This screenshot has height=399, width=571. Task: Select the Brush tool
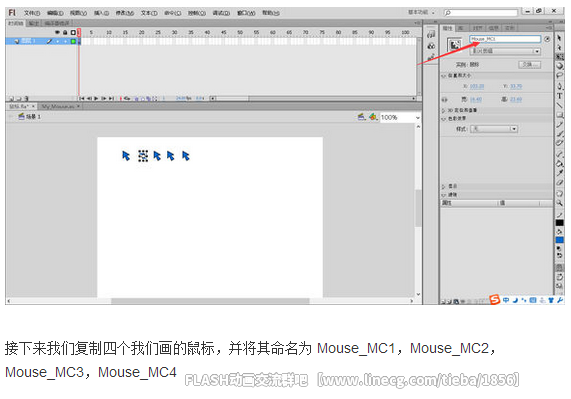click(x=559, y=134)
